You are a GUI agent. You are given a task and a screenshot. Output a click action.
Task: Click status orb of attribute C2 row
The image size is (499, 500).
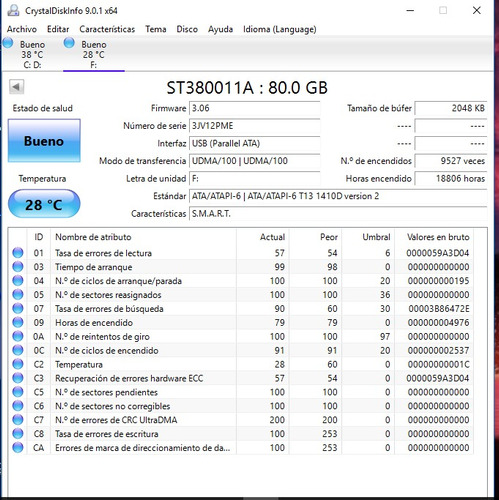point(18,364)
